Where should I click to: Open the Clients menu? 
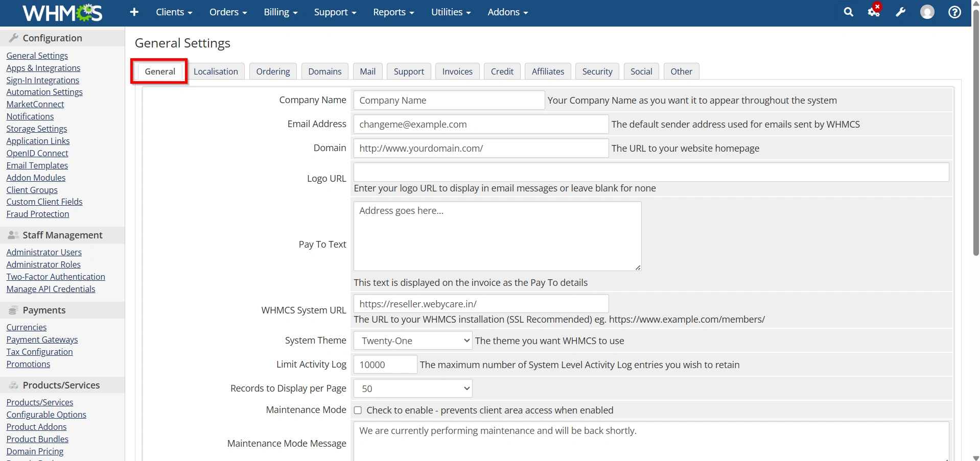[174, 12]
